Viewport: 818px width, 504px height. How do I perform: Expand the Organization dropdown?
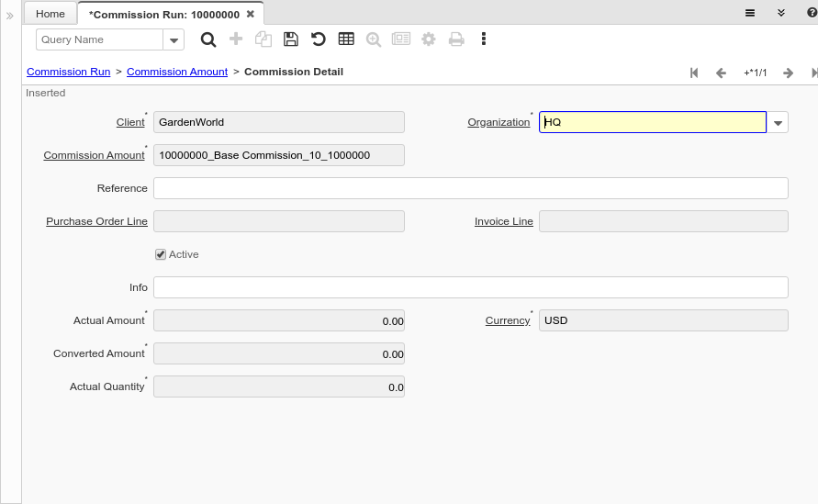(x=778, y=122)
